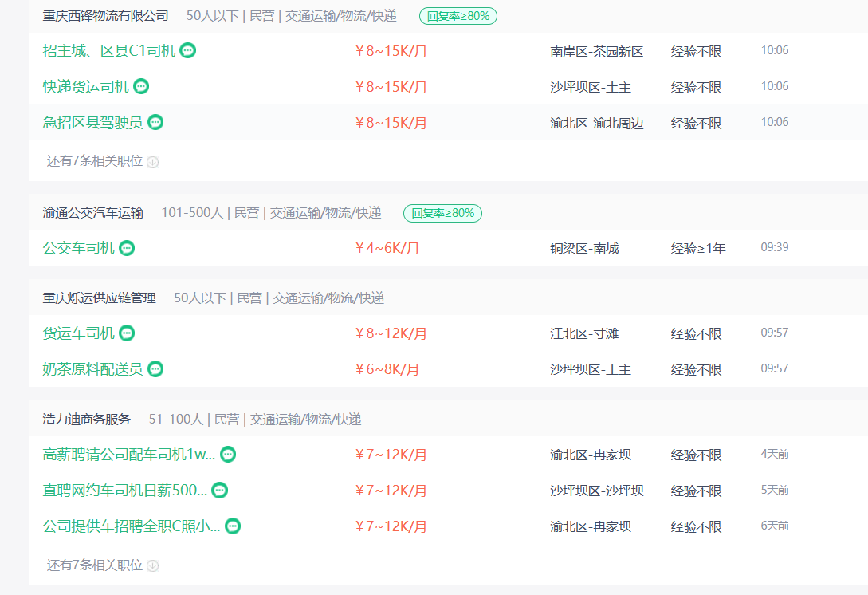Open 渝通公交汽车运输 company link

pyautogui.click(x=93, y=212)
